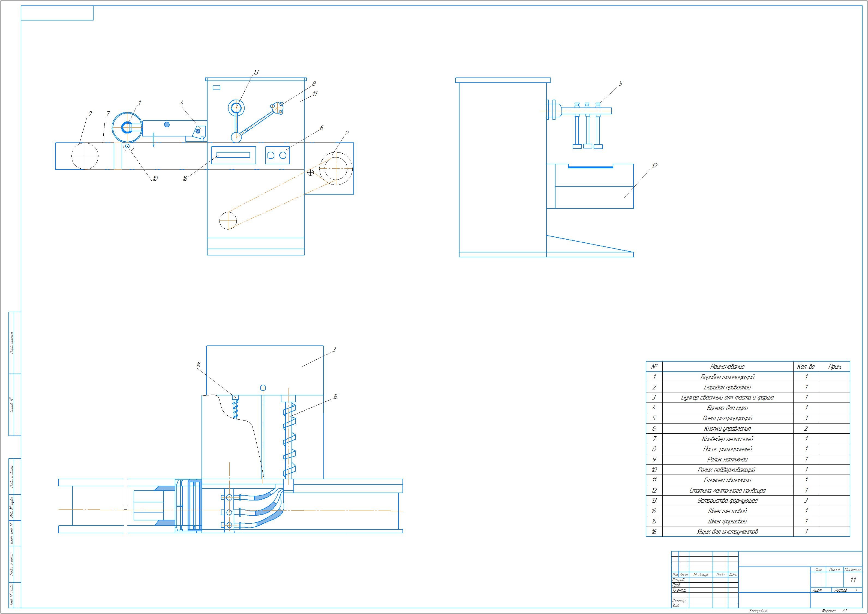This screenshot has height=614, width=868.
Task: Select callout number 14 near the dough auger
Action: 199,364
